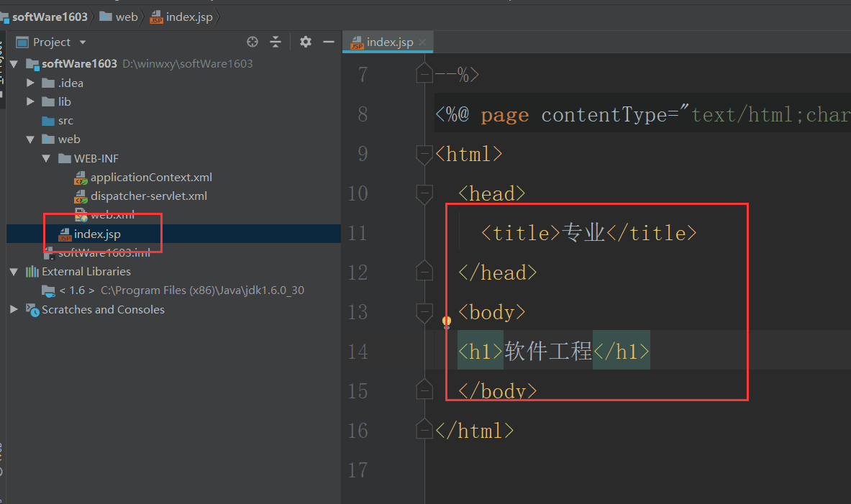Image resolution: width=851 pixels, height=504 pixels.
Task: Fold the comment block at line 7
Action: [x=424, y=74]
